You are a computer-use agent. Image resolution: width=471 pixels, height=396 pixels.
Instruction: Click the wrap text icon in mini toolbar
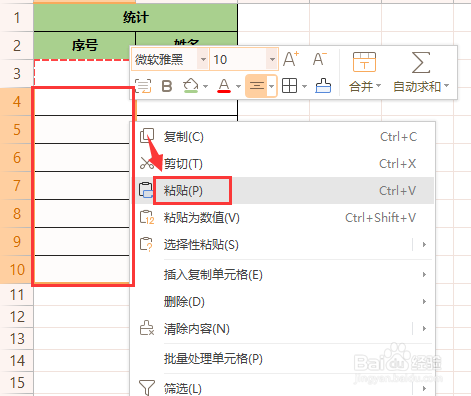[143, 86]
